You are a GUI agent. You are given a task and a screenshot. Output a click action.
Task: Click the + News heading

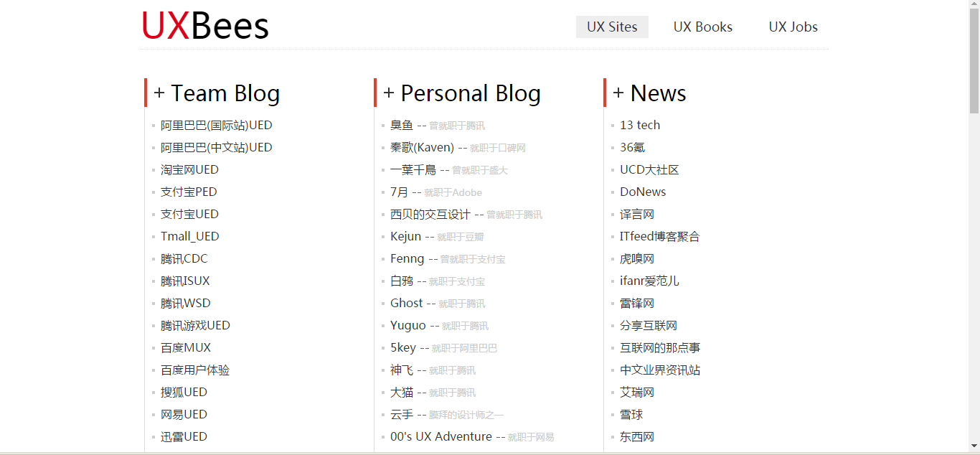pos(649,93)
